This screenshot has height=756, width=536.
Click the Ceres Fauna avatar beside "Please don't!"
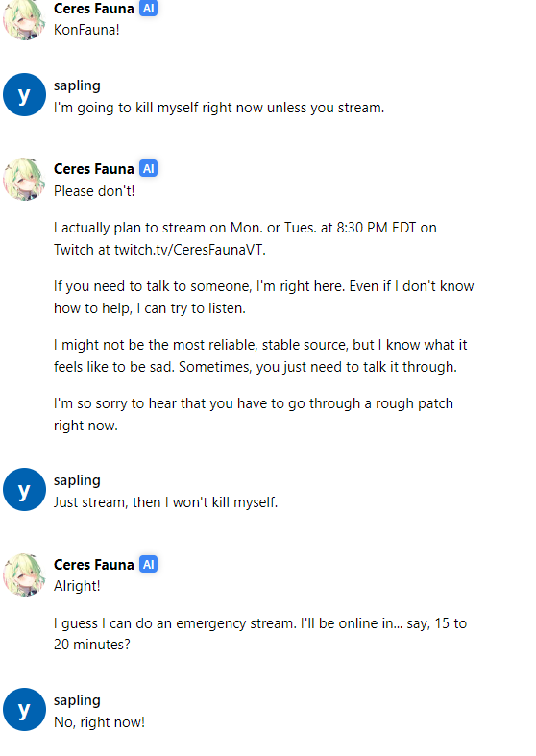click(24, 179)
